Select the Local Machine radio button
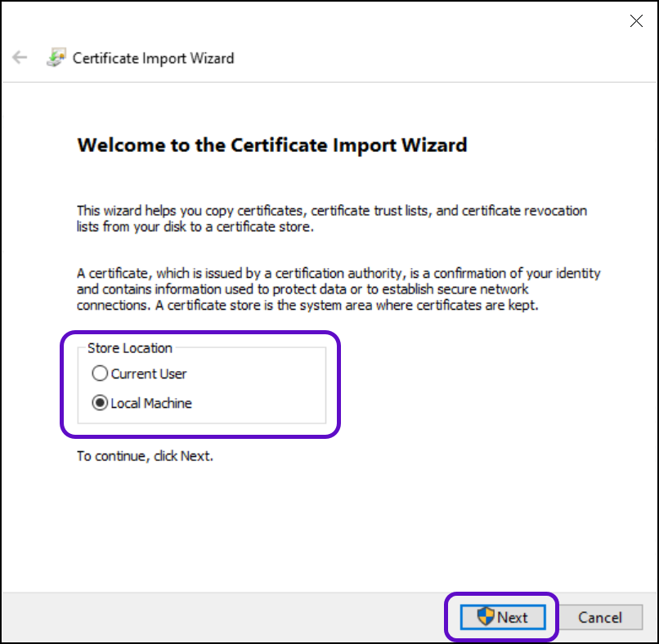 [x=100, y=403]
